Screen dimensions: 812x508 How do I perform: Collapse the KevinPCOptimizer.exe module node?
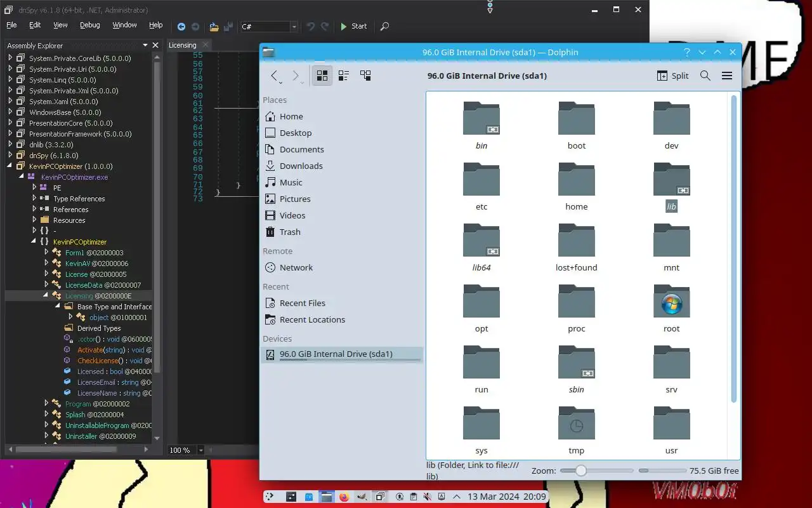(21, 177)
